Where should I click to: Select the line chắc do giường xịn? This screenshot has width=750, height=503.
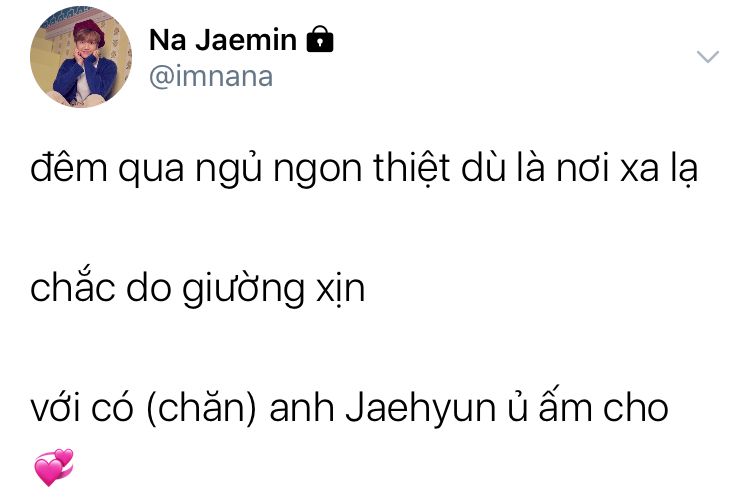coord(198,288)
